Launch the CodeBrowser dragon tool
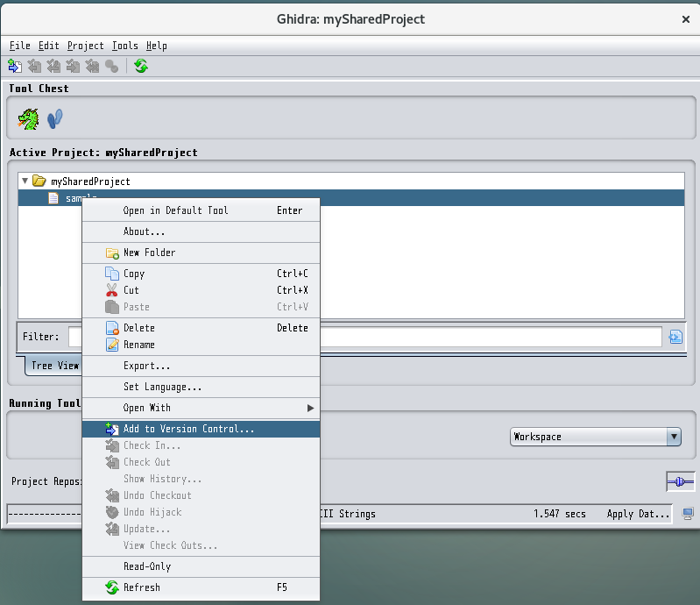Screen dimensions: 700x605 (x=28, y=119)
